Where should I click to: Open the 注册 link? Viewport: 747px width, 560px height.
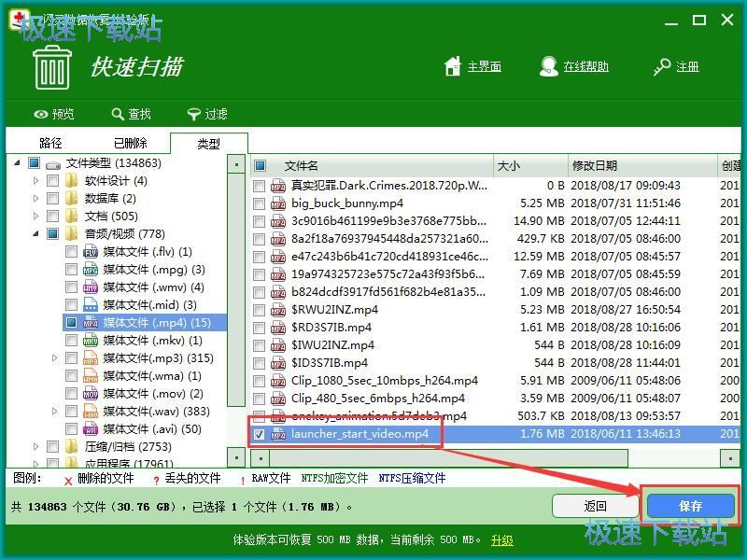687,66
